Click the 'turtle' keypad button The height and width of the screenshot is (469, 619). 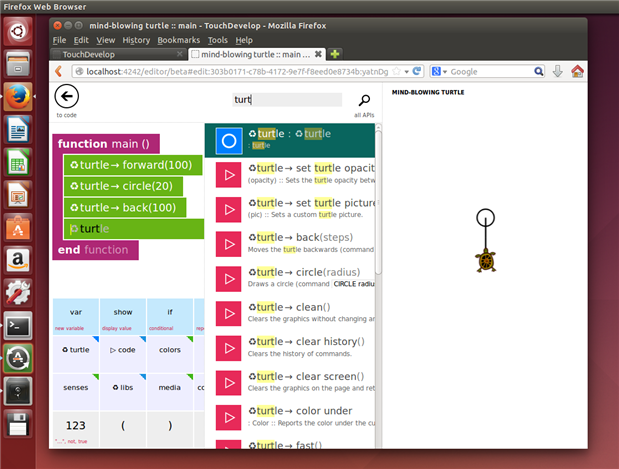(x=76, y=354)
